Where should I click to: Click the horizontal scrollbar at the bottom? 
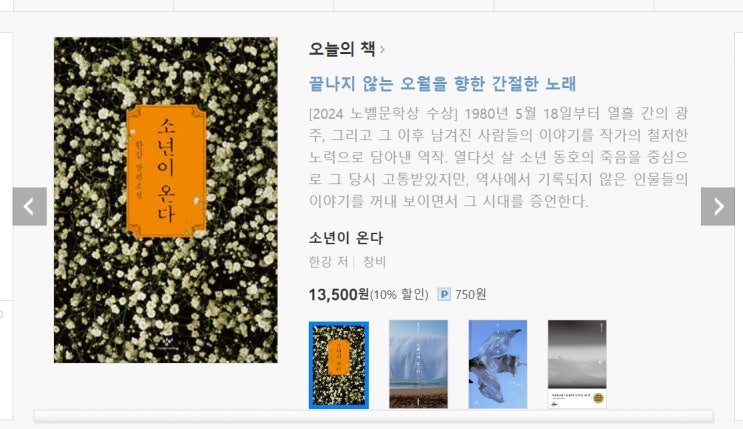[x=373, y=416]
